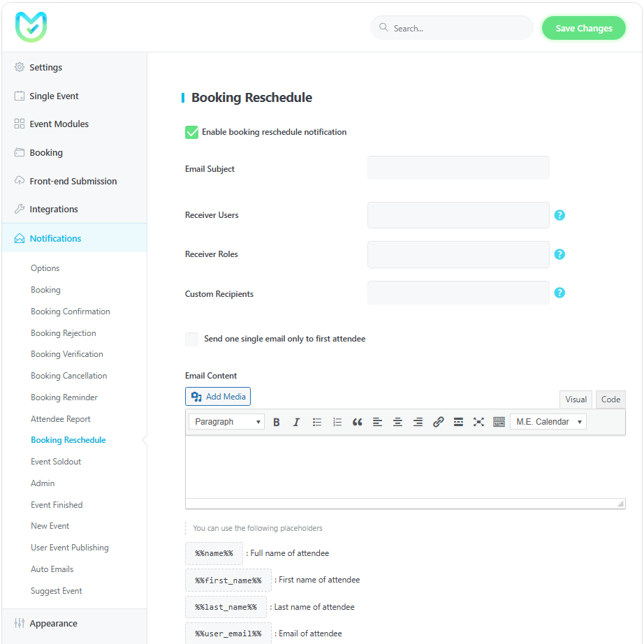Focus the Search box in the header

(x=458, y=29)
